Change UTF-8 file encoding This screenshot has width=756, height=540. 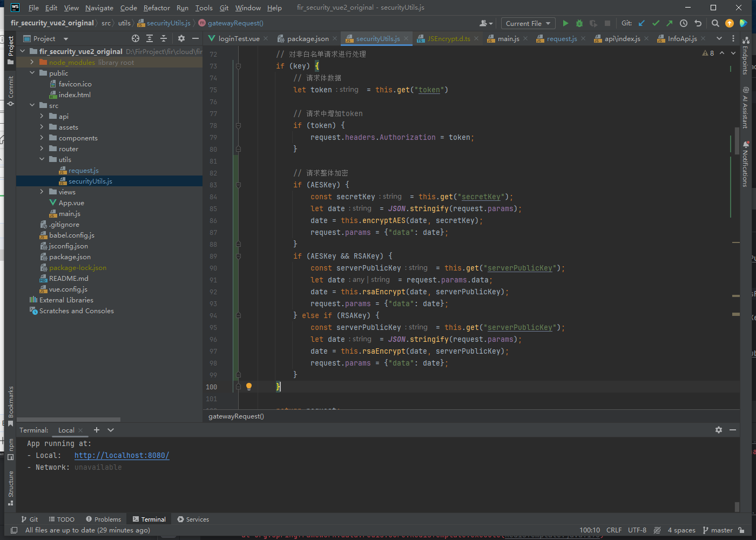637,530
